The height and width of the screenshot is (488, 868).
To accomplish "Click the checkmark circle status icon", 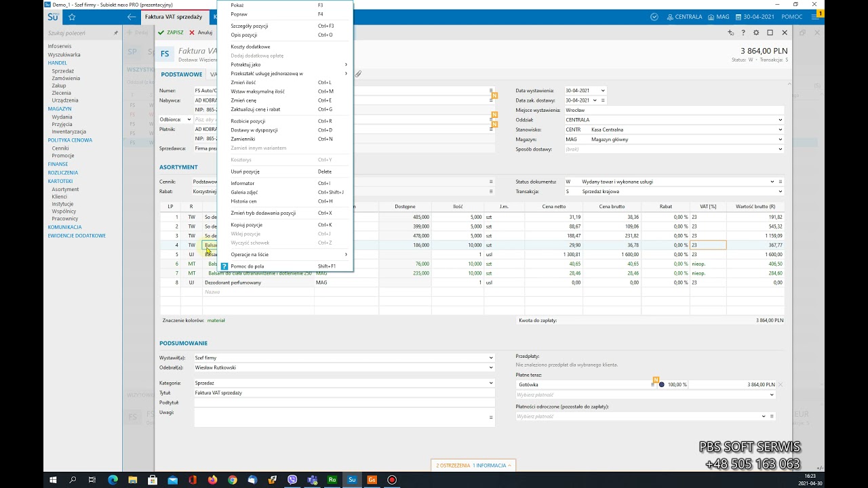I will click(654, 17).
